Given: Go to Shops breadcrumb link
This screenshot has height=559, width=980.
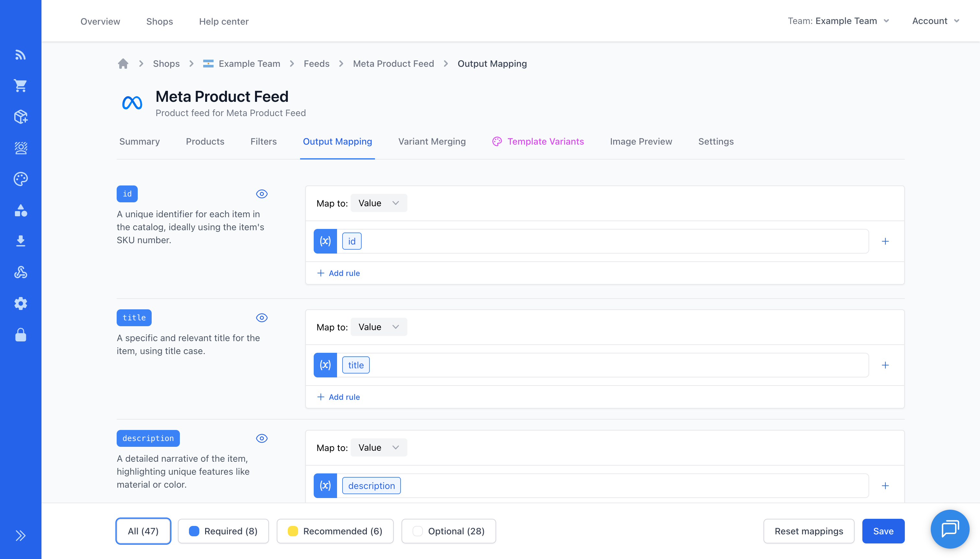Looking at the screenshot, I should click(x=166, y=64).
